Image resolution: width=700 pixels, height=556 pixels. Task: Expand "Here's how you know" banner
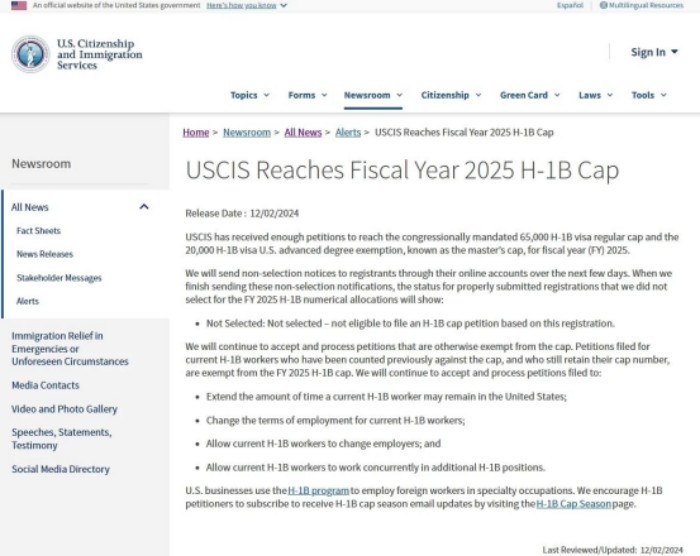coord(246,6)
